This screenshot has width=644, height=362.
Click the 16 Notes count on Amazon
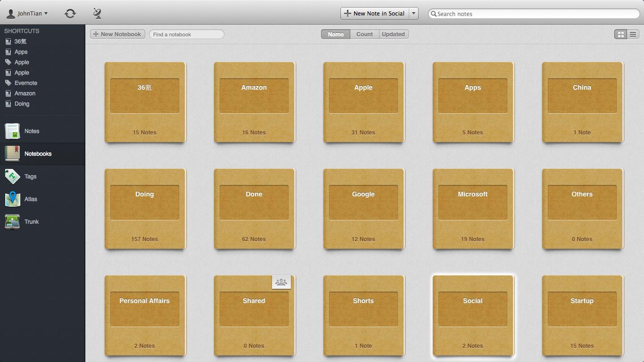click(x=254, y=133)
